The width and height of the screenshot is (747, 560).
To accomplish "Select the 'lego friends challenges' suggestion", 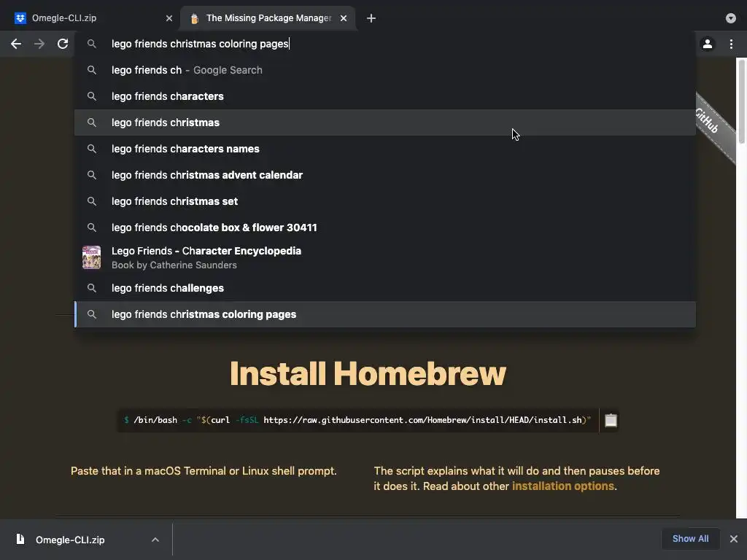I will [385, 288].
